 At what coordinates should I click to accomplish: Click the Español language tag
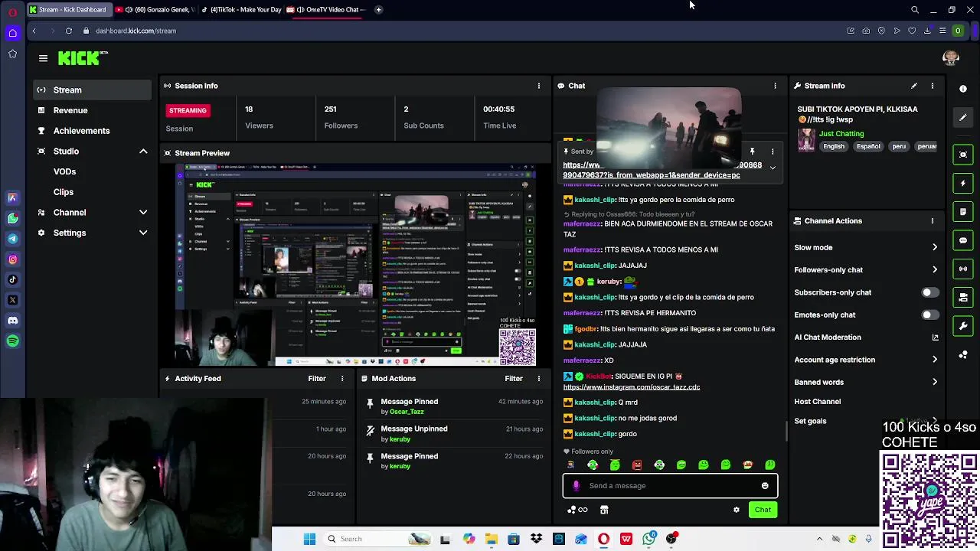pyautogui.click(x=868, y=146)
